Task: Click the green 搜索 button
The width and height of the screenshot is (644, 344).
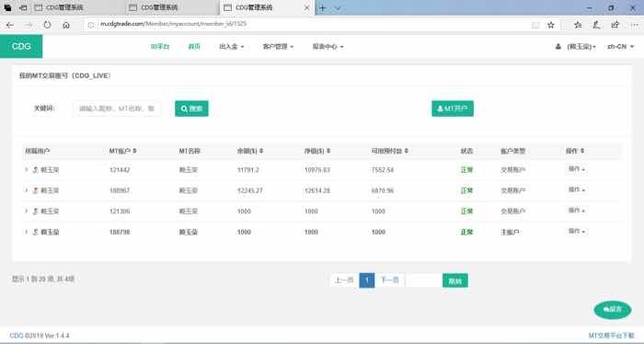Action: [x=191, y=109]
